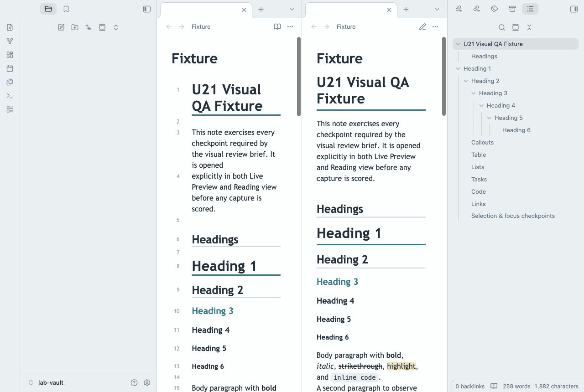Open the outgoing links sidebar tab
This screenshot has height=392, width=584.
pos(477,9)
